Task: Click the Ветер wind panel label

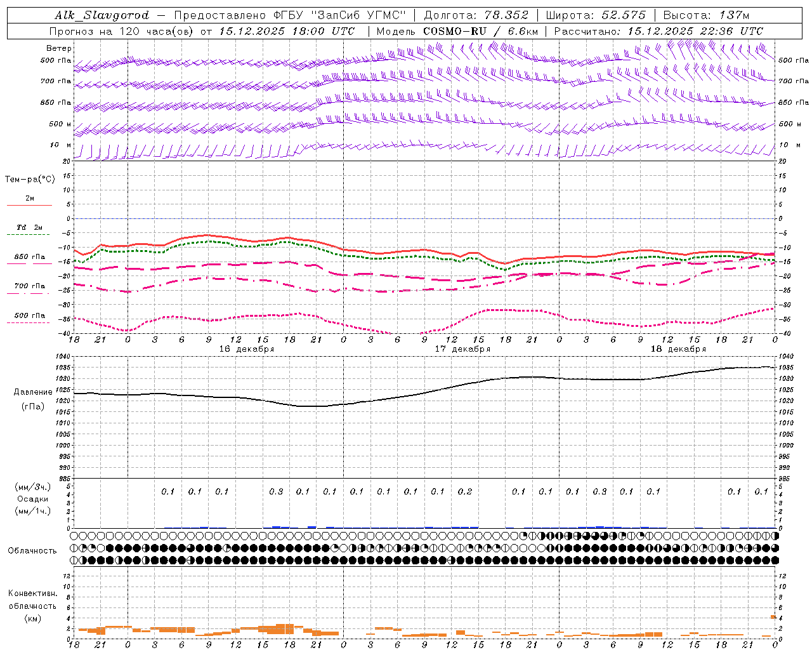Action: (59, 48)
